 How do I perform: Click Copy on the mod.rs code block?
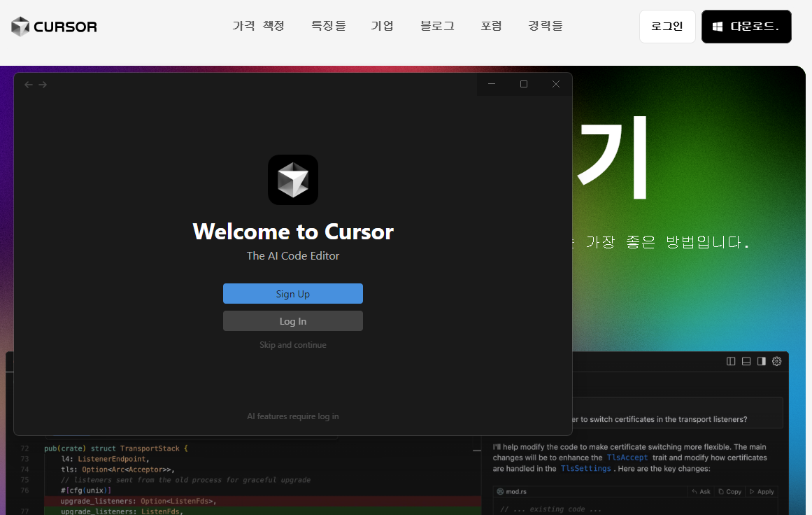click(x=729, y=492)
